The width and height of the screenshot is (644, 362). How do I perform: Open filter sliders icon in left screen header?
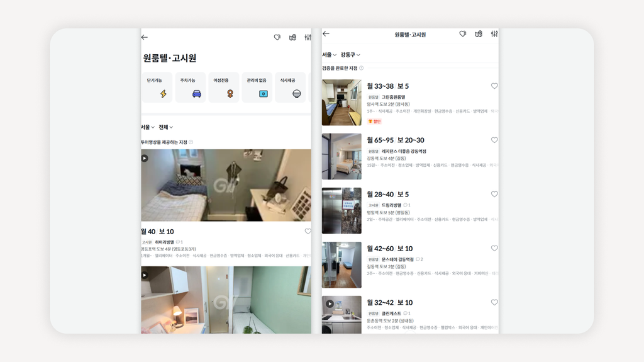(x=308, y=37)
